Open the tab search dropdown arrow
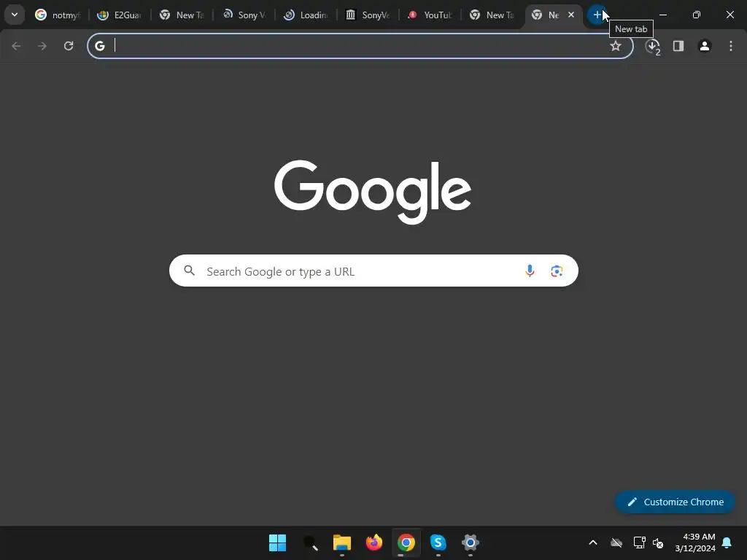The height and width of the screenshot is (560, 747). (x=15, y=15)
